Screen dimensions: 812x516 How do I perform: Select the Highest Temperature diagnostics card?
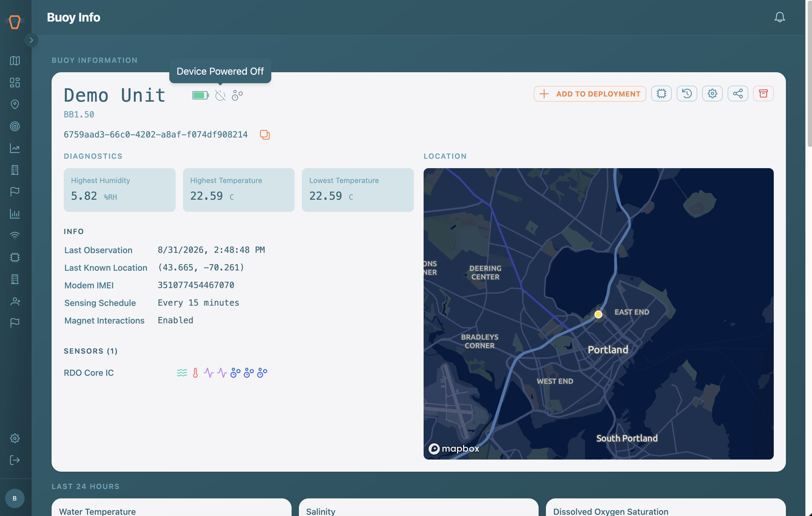pos(239,190)
